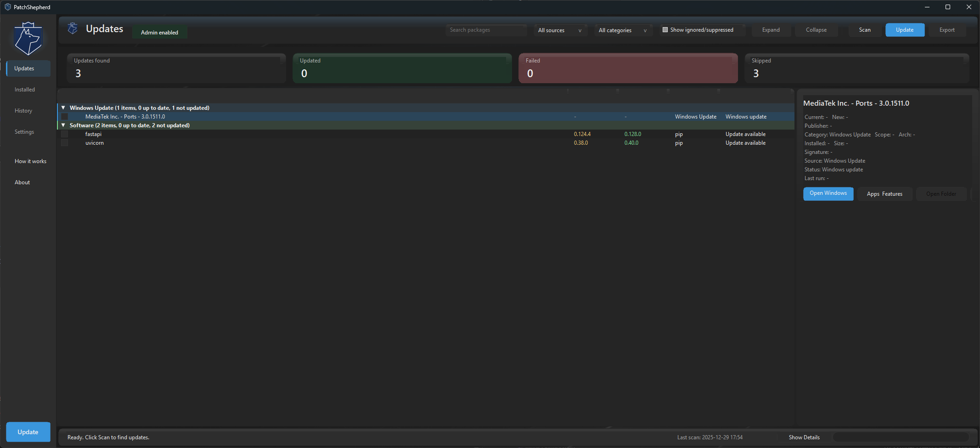Viewport: 980px width, 448px height.
Task: Open the Settings section in sidebar
Action: 24,131
